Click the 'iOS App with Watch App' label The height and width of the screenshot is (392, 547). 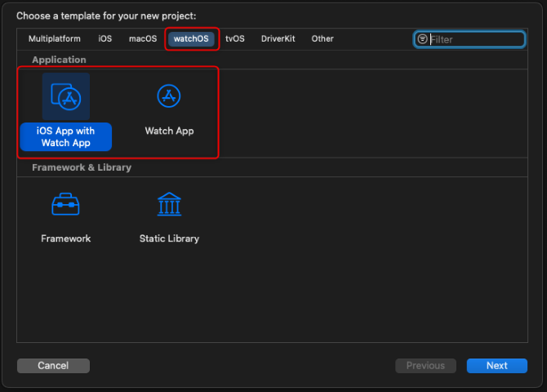click(x=65, y=137)
